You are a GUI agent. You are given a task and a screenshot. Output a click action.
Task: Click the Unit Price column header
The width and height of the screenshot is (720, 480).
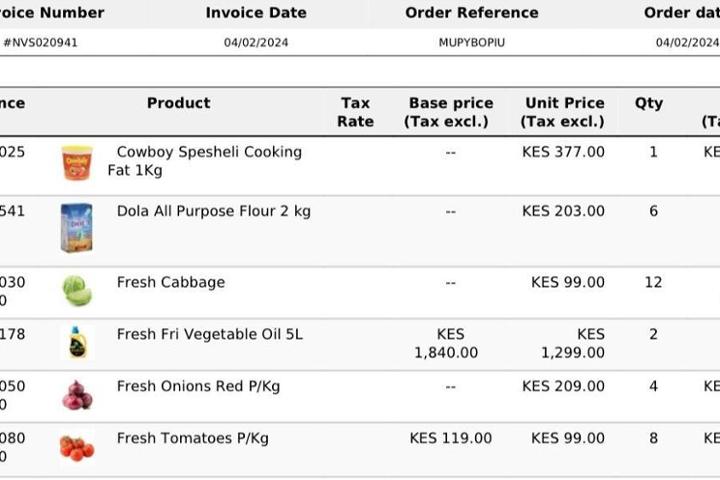point(564,112)
